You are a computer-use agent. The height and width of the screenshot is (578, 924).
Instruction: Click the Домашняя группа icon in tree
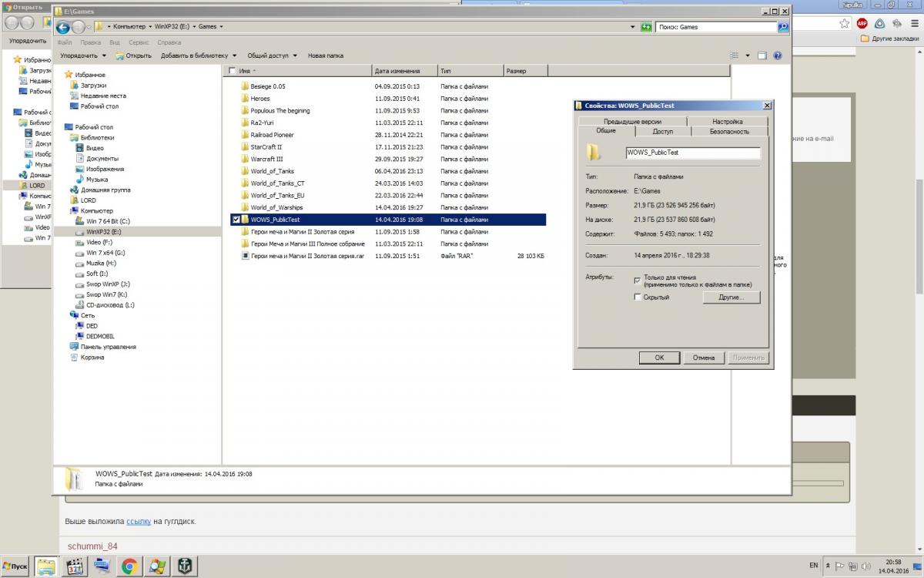coord(75,190)
